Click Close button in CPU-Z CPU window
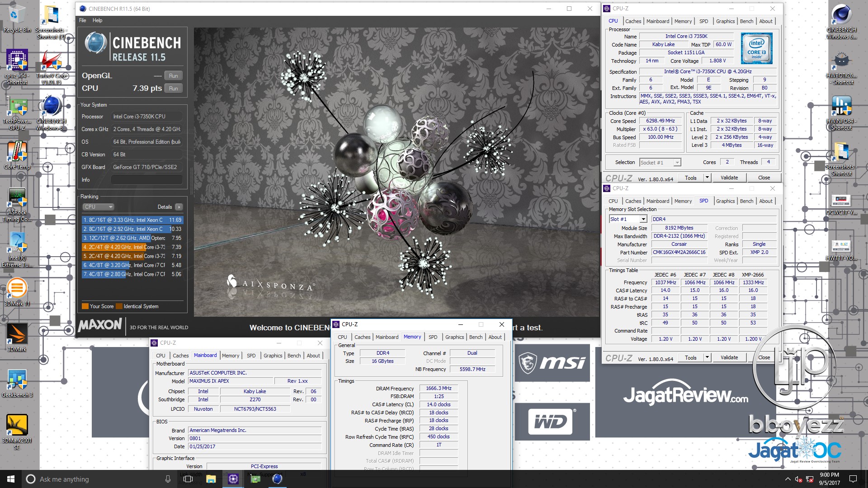868x488 pixels. [x=764, y=178]
